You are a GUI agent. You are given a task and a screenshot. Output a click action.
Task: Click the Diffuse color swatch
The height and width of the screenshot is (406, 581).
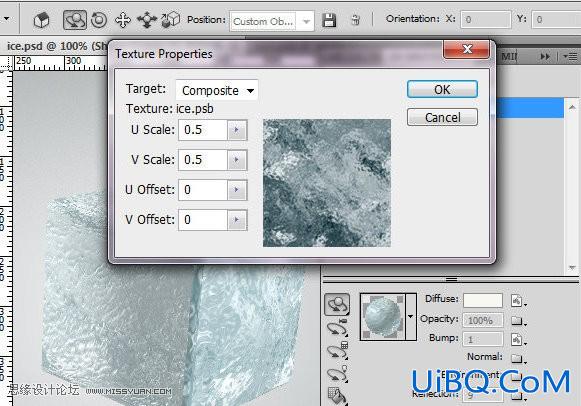click(483, 300)
